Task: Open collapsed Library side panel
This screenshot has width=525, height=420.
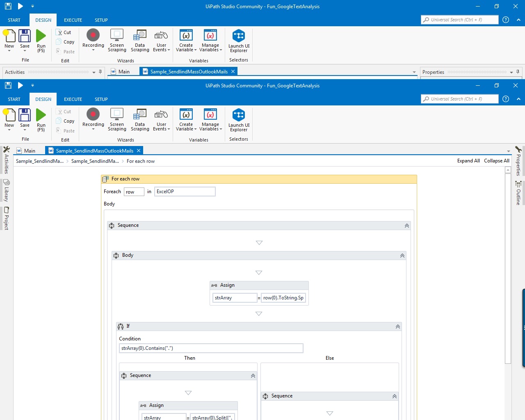Action: pos(6,191)
